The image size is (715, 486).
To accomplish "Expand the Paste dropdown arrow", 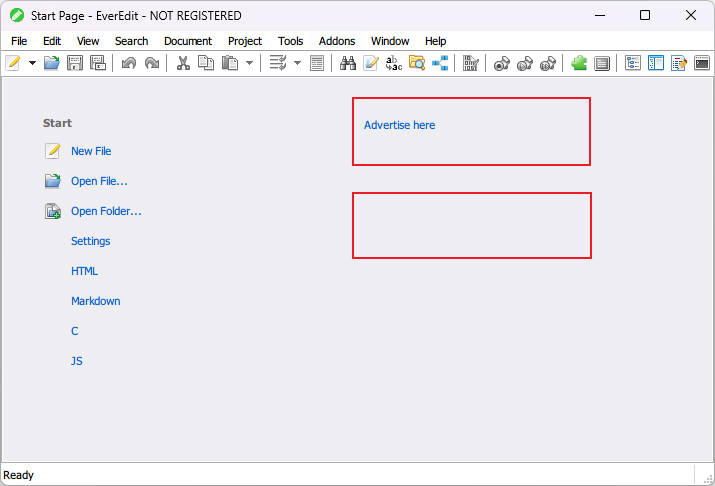I will (x=249, y=63).
